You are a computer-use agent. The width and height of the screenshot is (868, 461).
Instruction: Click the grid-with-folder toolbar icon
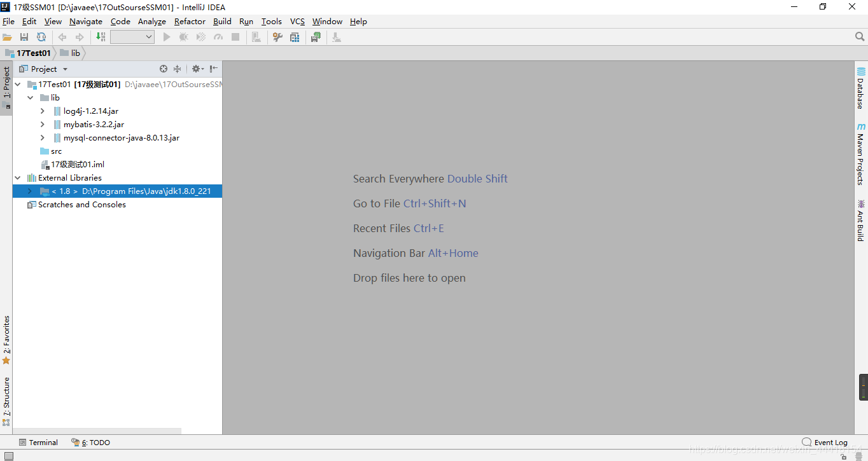point(295,38)
